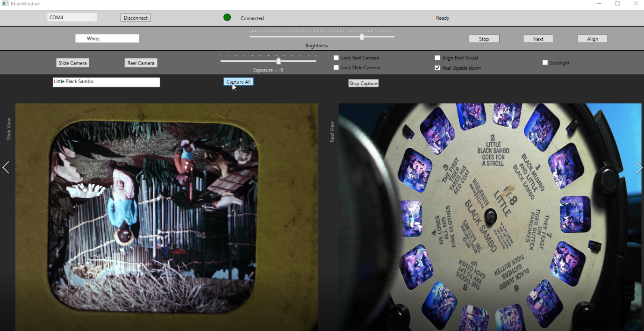The image size is (644, 331).
Task: Uncheck Reel Upside down
Action: click(x=437, y=68)
